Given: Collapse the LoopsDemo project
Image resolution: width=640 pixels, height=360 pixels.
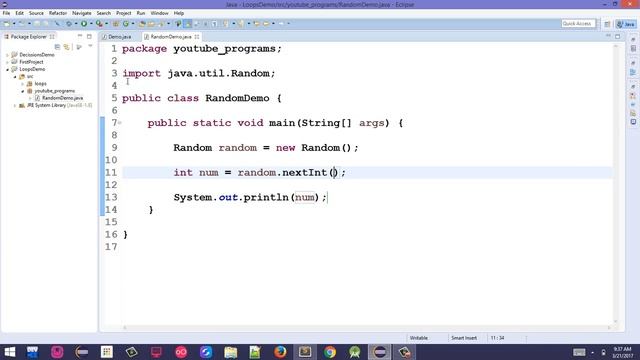Looking at the screenshot, I should [7, 69].
